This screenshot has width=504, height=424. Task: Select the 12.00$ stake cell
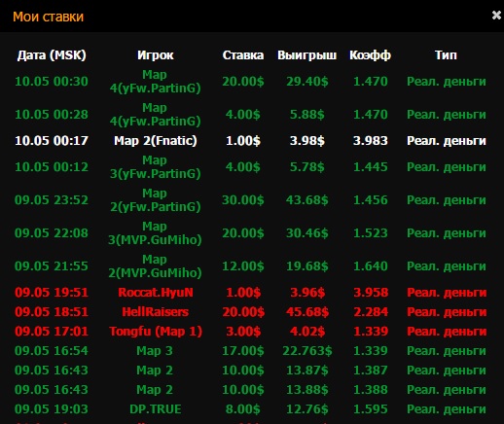point(243,266)
